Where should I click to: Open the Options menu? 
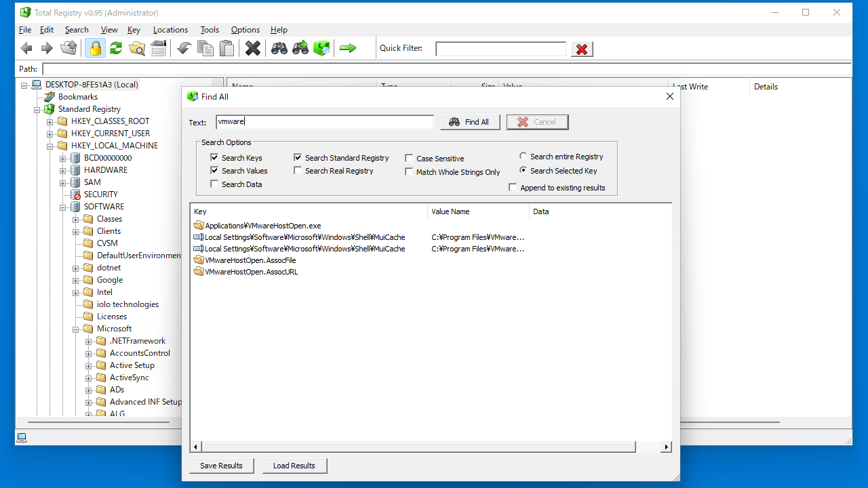245,30
